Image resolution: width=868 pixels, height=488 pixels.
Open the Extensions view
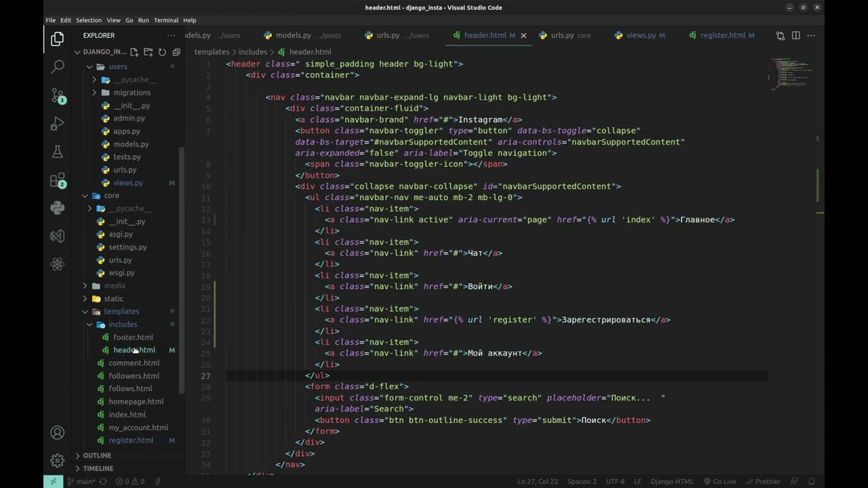[58, 180]
